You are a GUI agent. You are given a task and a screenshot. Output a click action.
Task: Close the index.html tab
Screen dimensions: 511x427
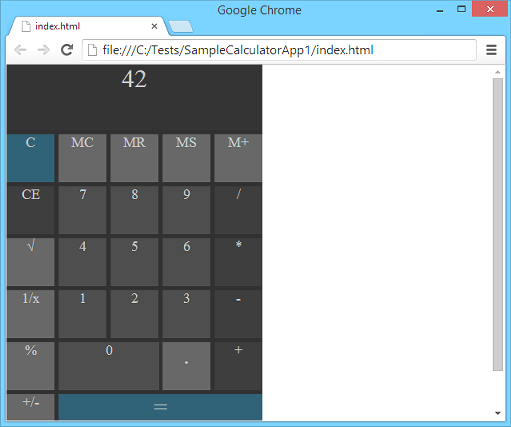click(154, 26)
